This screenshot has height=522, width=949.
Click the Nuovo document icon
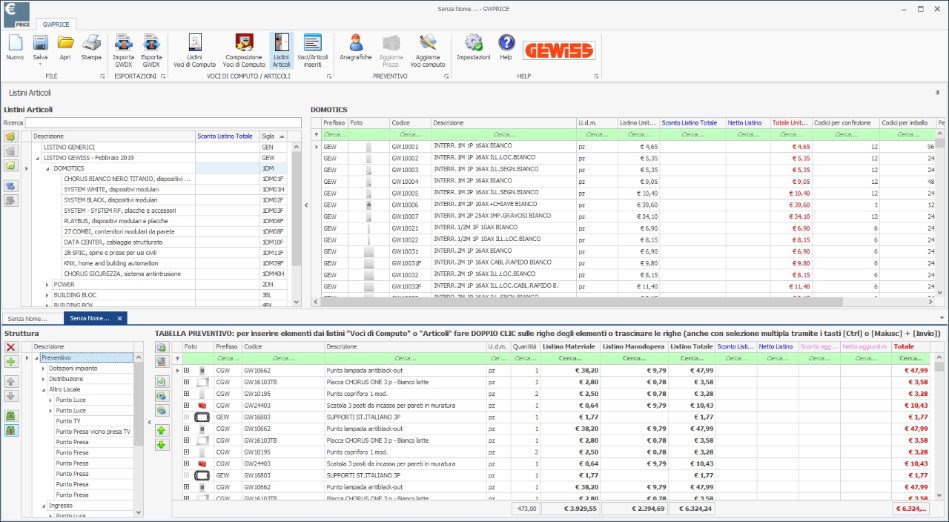(x=15, y=43)
